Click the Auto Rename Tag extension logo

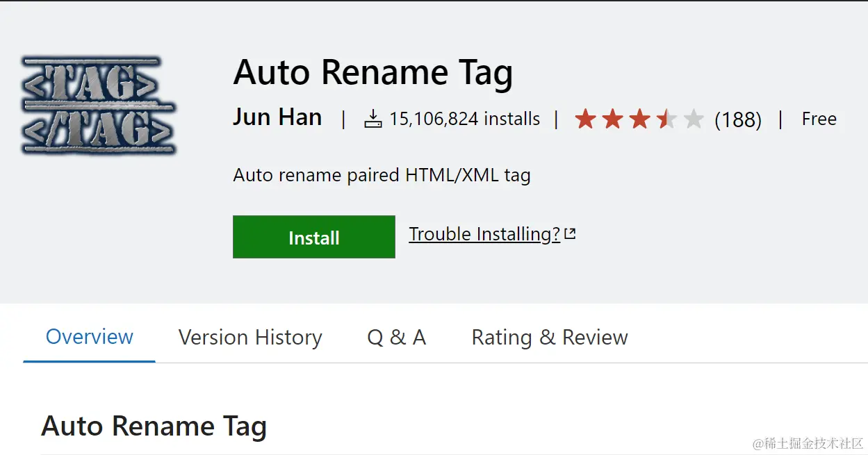pos(98,106)
